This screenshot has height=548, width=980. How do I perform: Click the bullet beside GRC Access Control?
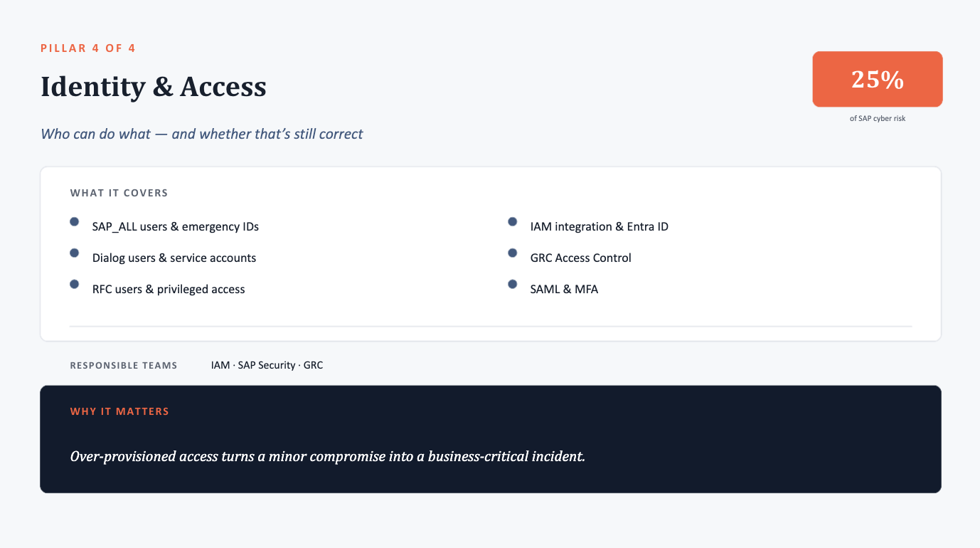point(512,253)
